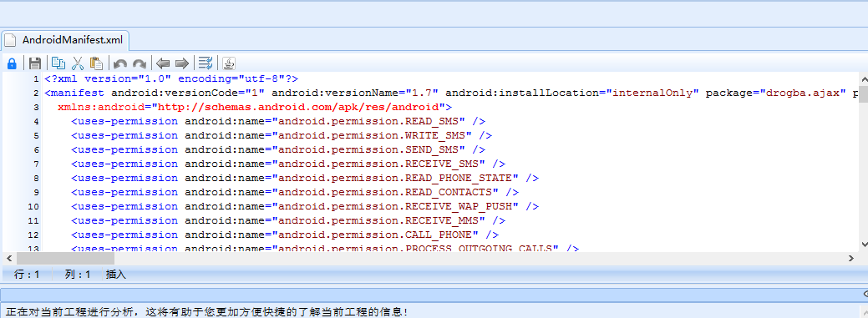Click line number 12 in gutter
This screenshot has height=318, width=868.
pos(33,235)
